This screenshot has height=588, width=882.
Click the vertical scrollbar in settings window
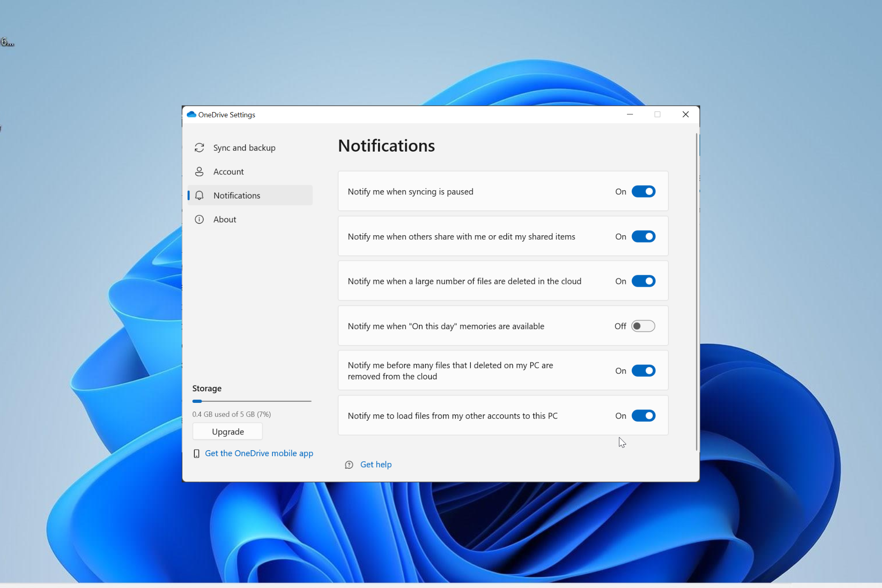point(696,292)
